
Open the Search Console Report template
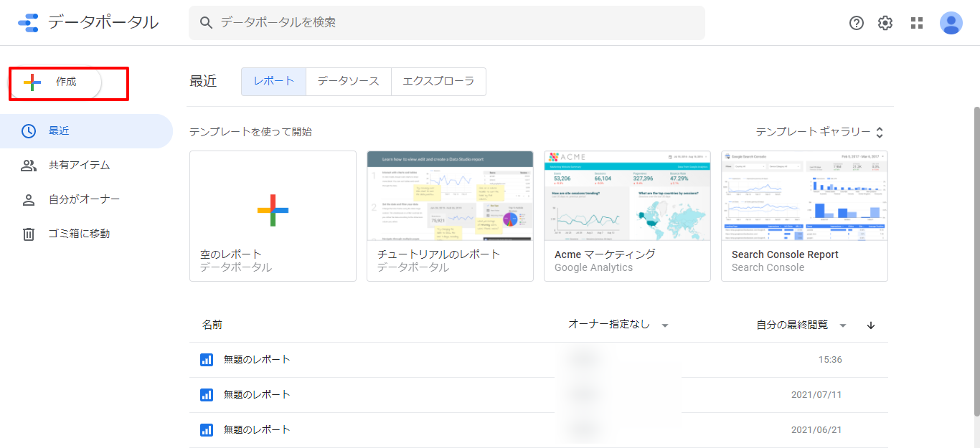coord(804,216)
